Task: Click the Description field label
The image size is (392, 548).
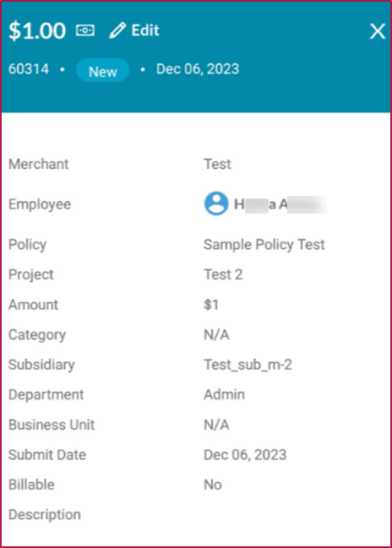Action: pos(45,515)
